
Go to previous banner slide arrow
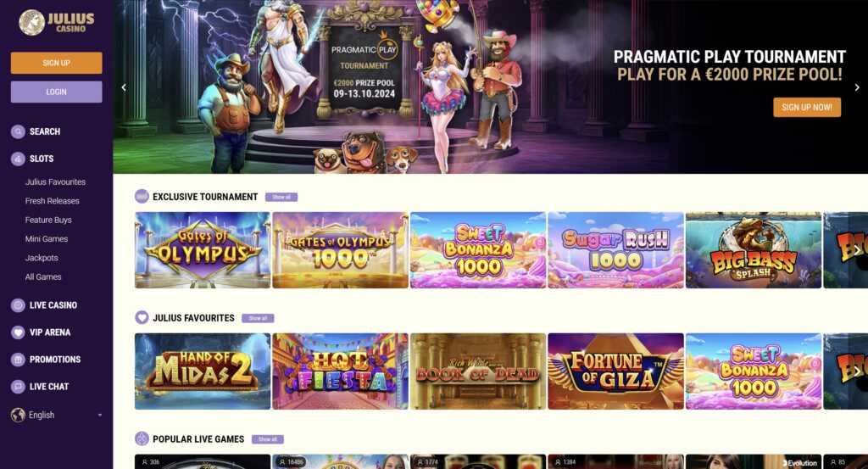click(x=124, y=87)
